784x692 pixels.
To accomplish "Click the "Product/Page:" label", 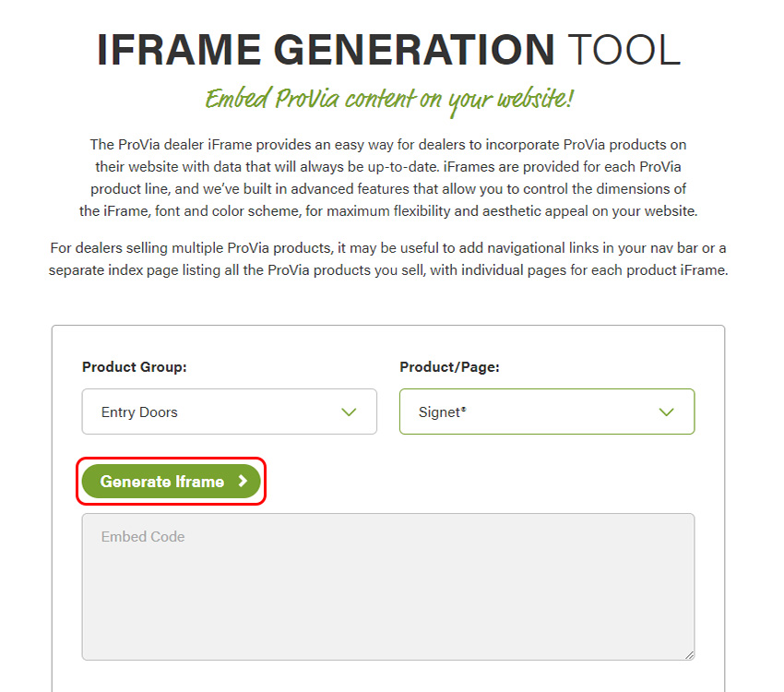I will pyautogui.click(x=449, y=367).
